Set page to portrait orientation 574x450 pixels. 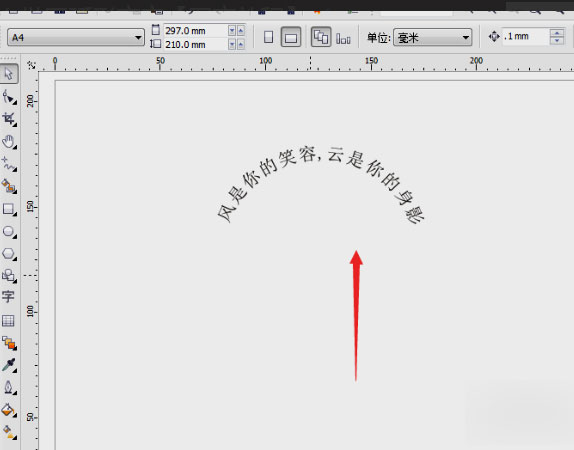[268, 37]
